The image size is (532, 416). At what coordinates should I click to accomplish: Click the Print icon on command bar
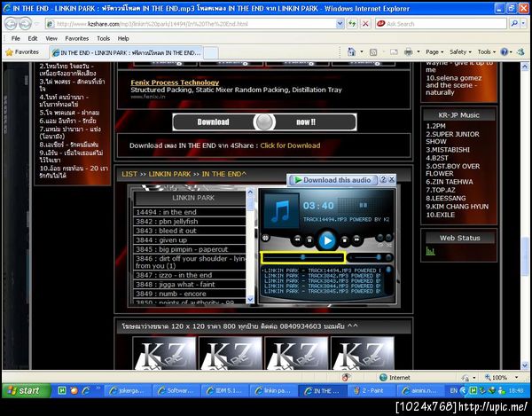[x=409, y=52]
